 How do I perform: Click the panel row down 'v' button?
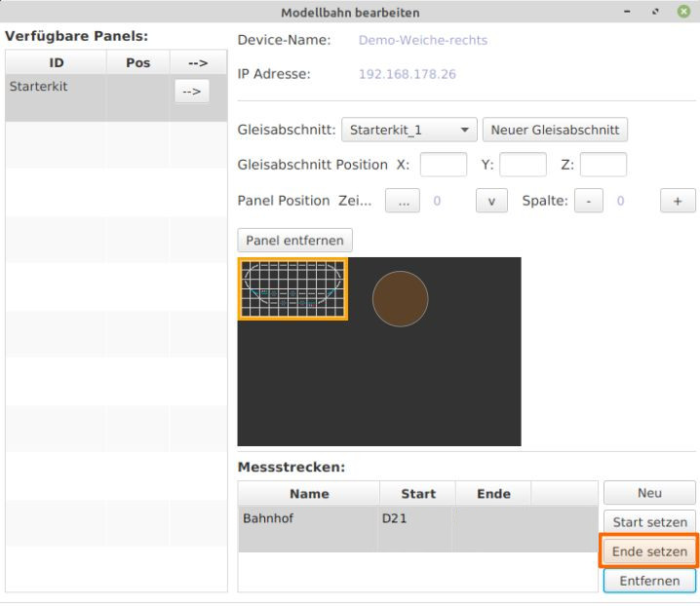pyautogui.click(x=491, y=201)
